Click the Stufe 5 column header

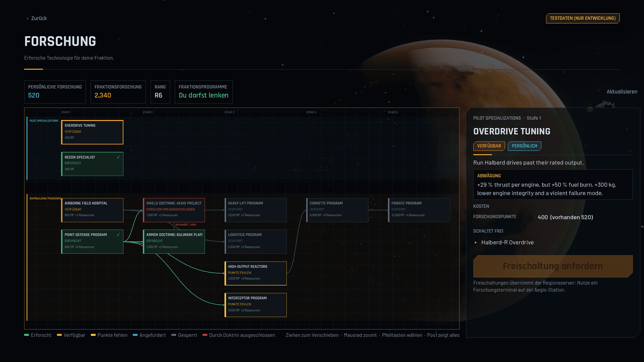[393, 112]
